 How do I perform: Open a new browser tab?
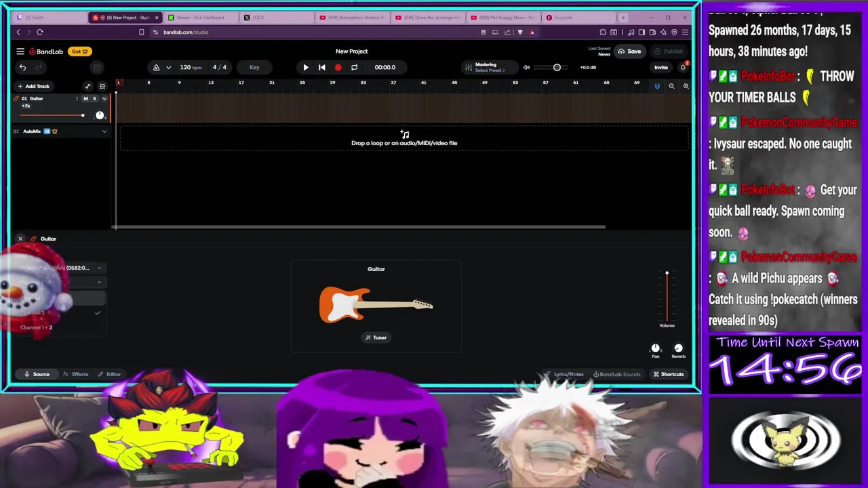[x=623, y=18]
